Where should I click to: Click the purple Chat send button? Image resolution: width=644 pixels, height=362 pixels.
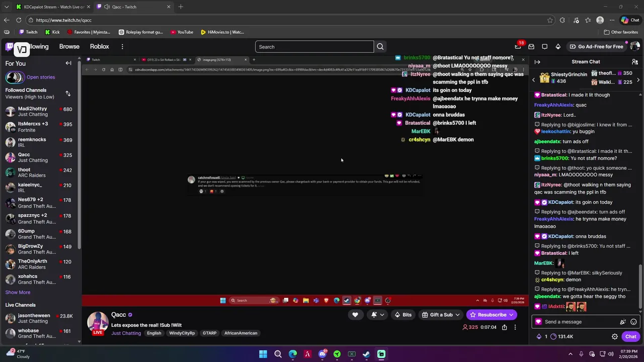point(631,336)
